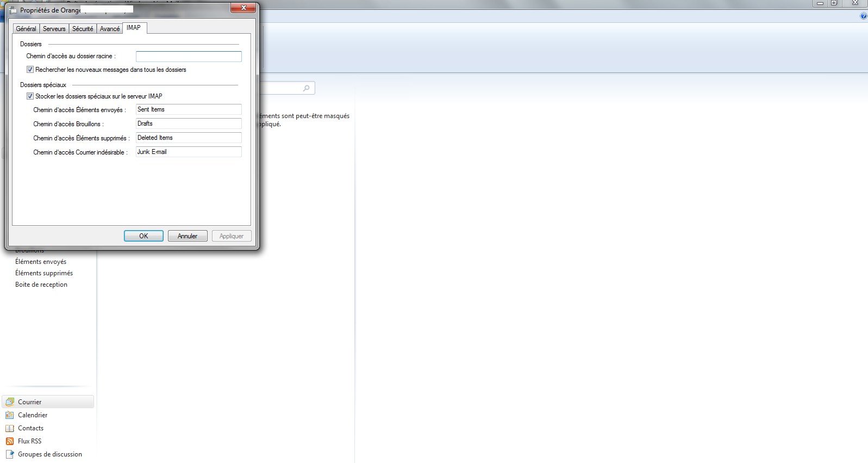Open the Serveurs tab
The width and height of the screenshot is (868, 463).
pyautogui.click(x=54, y=29)
